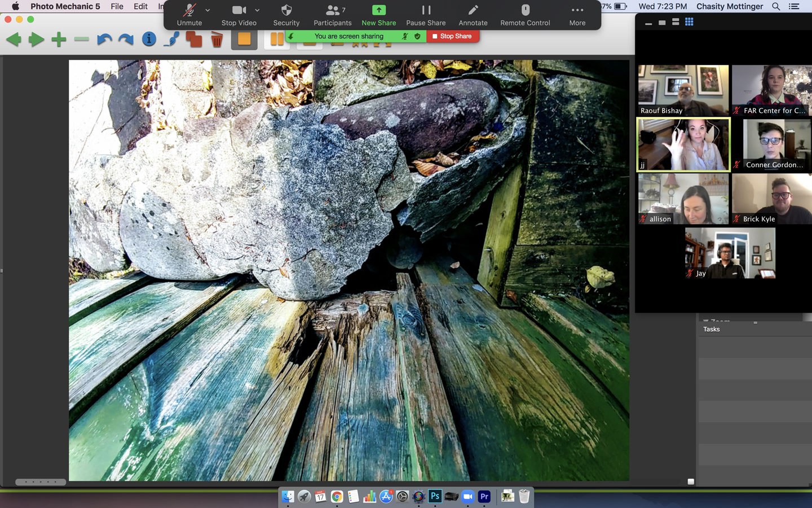Select Brick Kyle's video thumbnail
Viewport: 812px width, 508px height.
coord(771,199)
